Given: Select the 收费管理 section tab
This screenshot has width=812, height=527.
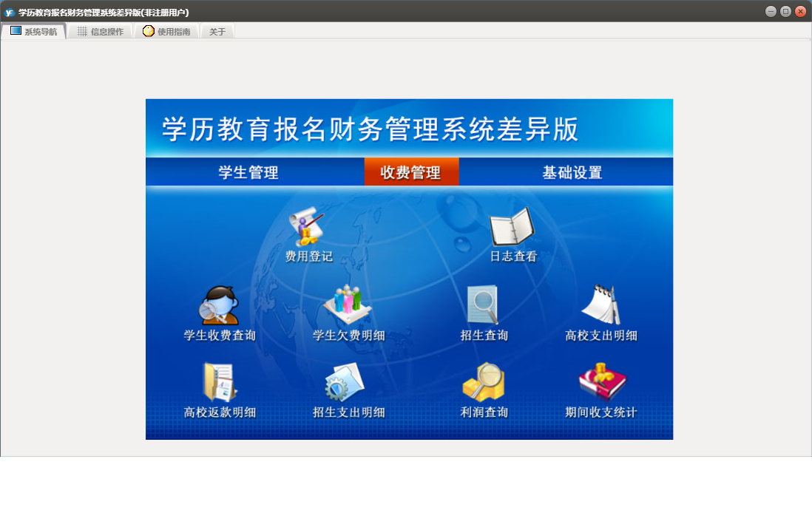Looking at the screenshot, I should (x=411, y=172).
